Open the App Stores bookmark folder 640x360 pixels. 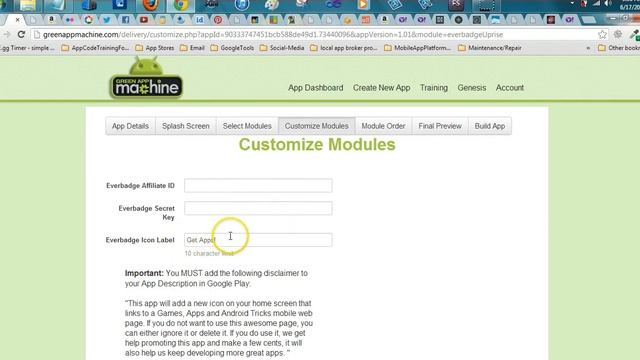155,48
